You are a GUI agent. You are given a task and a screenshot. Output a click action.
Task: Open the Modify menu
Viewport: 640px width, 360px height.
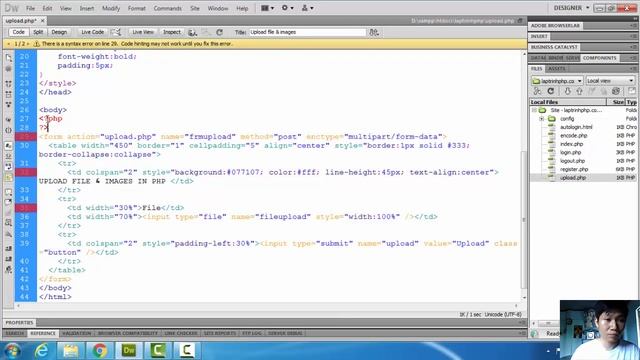(111, 8)
